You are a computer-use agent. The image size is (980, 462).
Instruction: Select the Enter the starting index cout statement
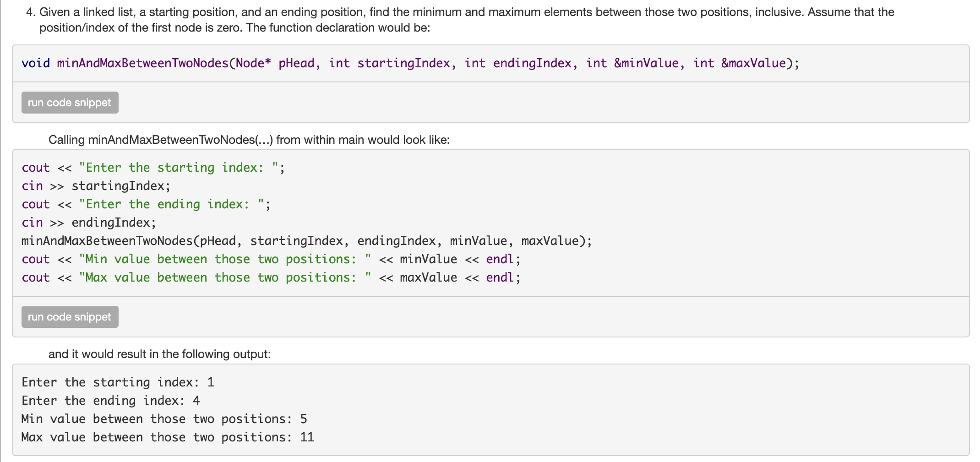[152, 168]
